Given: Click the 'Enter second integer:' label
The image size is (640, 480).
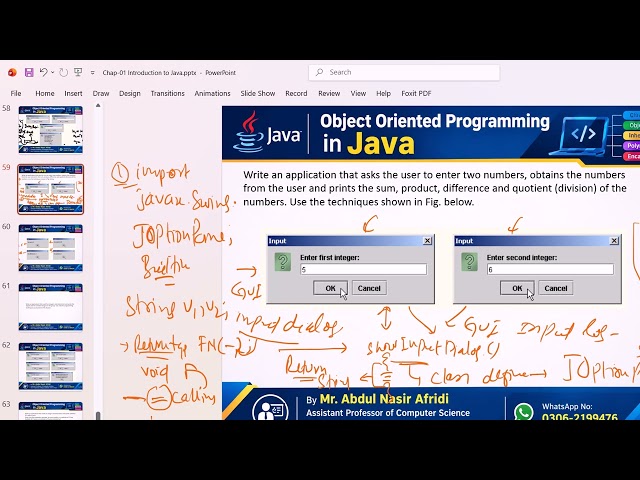Looking at the screenshot, I should 522,258.
